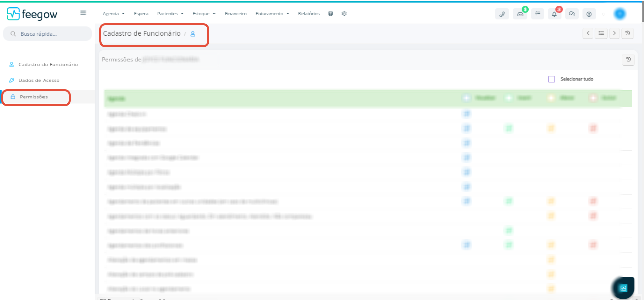Screen dimensions: 644x300
Task: Open the chat messages icon
Action: click(x=572, y=14)
